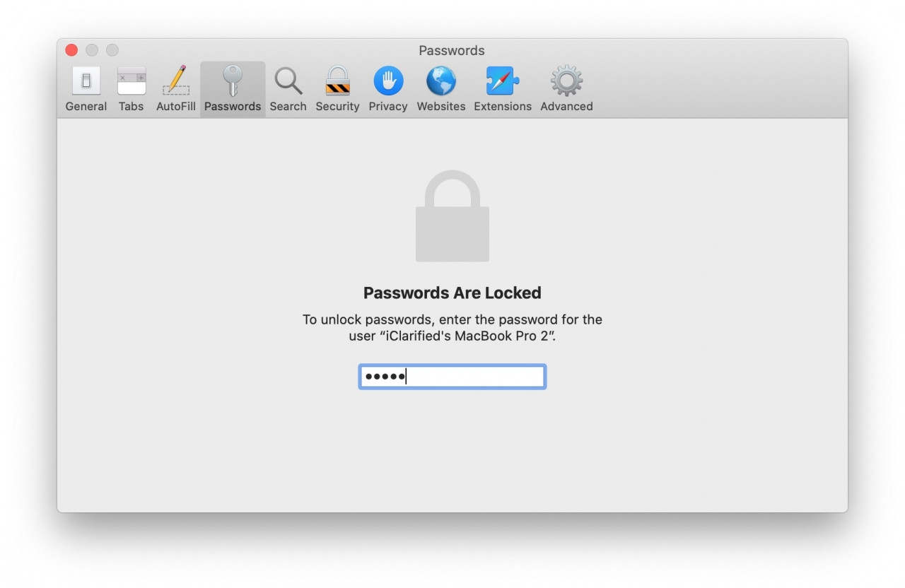905x588 pixels.
Task: Open the Tabs preferences icon
Action: [132, 81]
